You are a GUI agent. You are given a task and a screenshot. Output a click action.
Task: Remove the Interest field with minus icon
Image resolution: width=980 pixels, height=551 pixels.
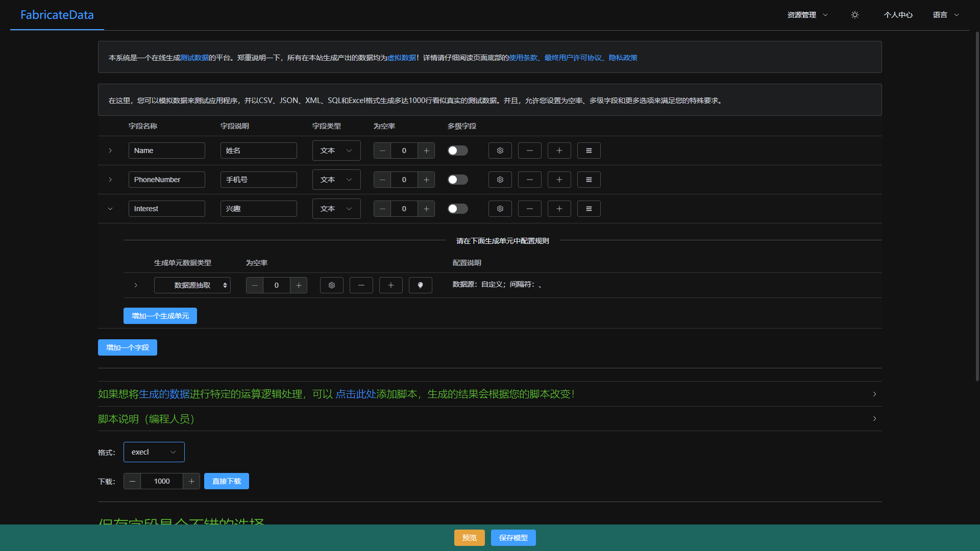529,209
